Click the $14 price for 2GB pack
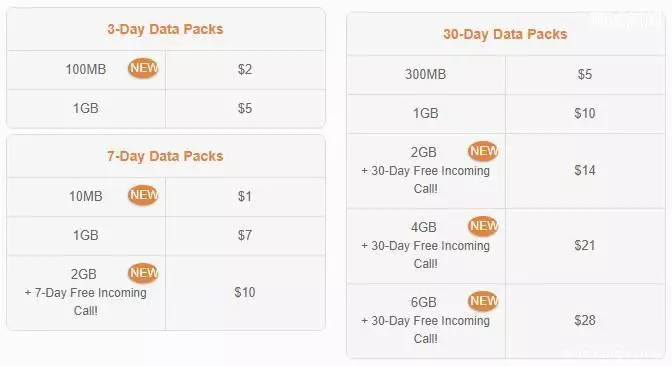This screenshot has height=366, width=672. [585, 170]
